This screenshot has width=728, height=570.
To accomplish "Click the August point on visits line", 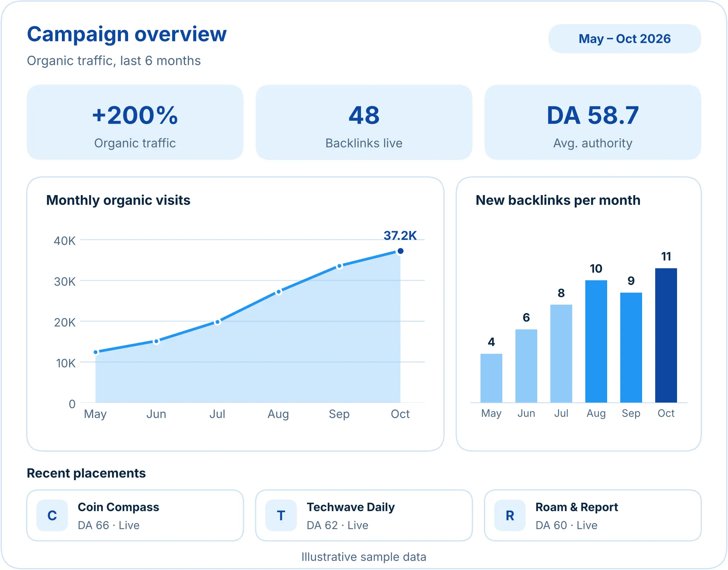I will point(278,292).
